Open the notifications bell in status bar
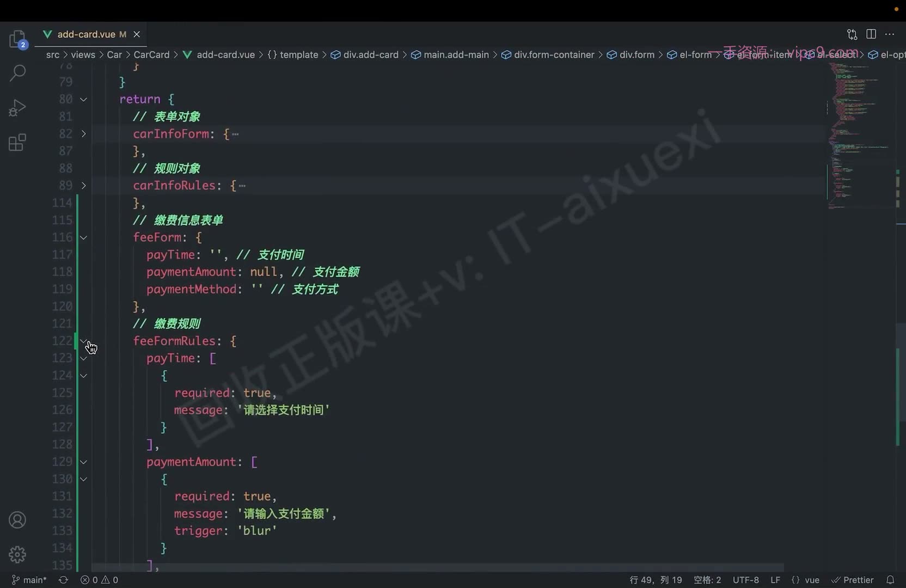This screenshot has height=588, width=906. (x=890, y=580)
